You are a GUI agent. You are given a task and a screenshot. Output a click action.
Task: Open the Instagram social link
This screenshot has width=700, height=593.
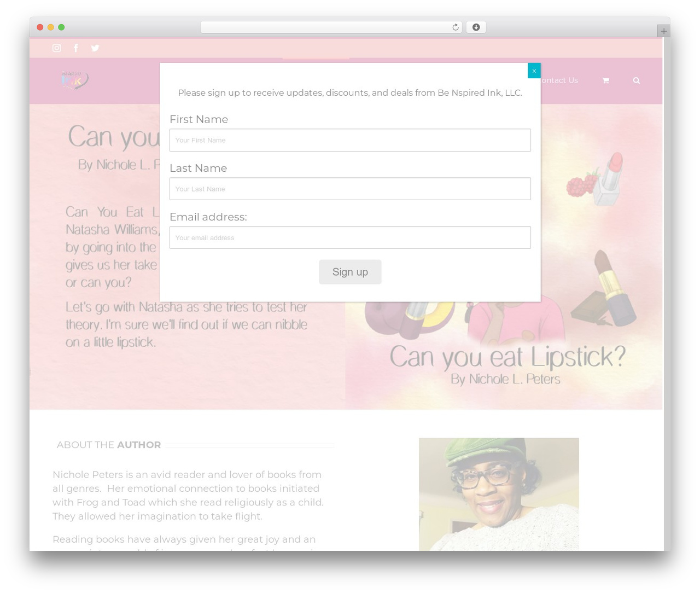coord(56,48)
